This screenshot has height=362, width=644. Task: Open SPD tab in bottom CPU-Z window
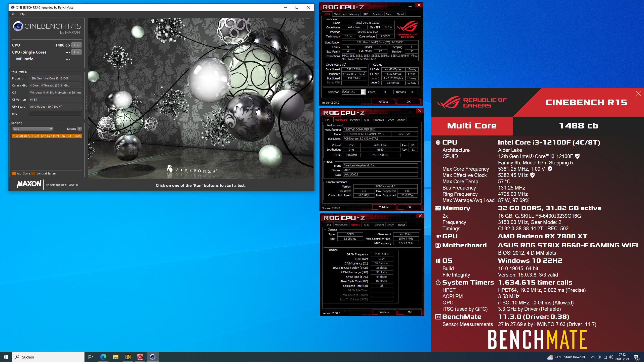tap(367, 225)
